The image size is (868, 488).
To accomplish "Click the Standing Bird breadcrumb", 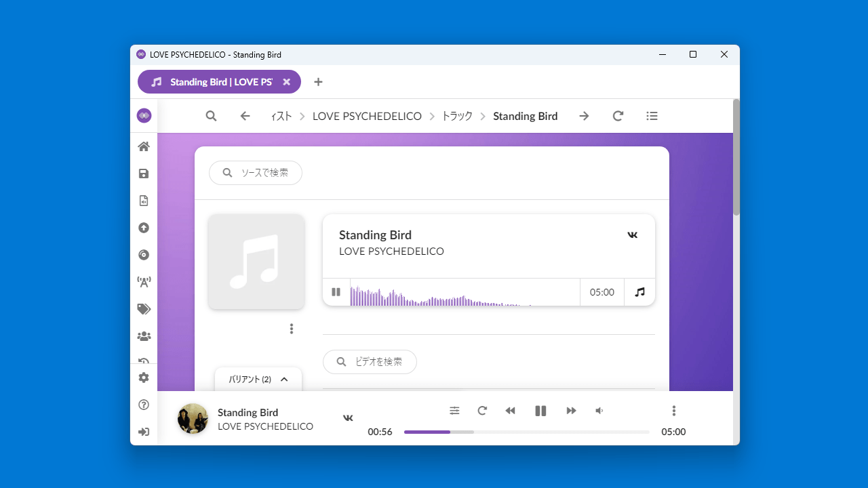I will click(526, 116).
